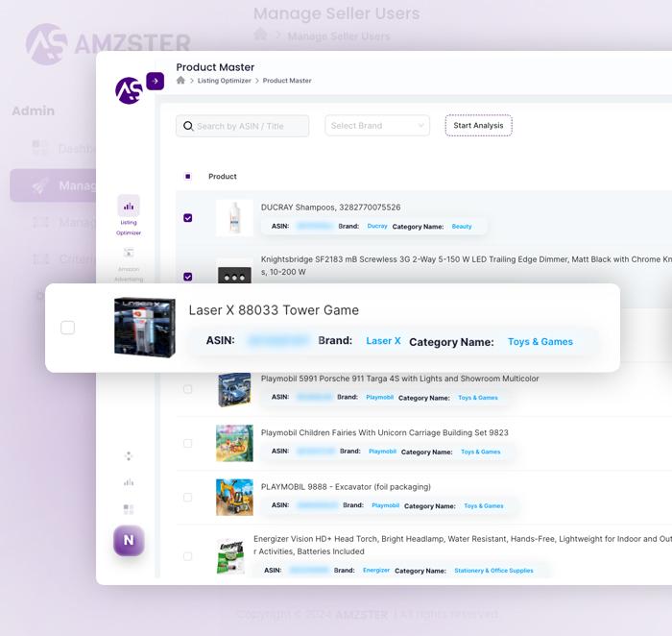
Task: Select Listing Optimizer in the breadcrumb
Action: [224, 81]
